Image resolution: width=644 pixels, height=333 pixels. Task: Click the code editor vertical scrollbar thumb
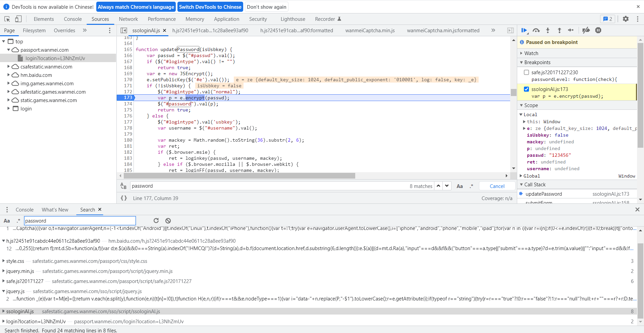[514, 92]
